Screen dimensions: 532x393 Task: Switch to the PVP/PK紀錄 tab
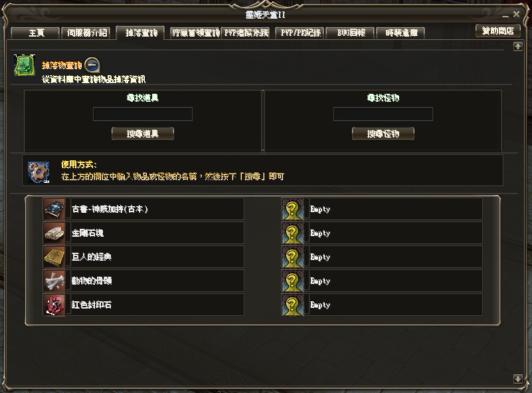click(x=300, y=33)
